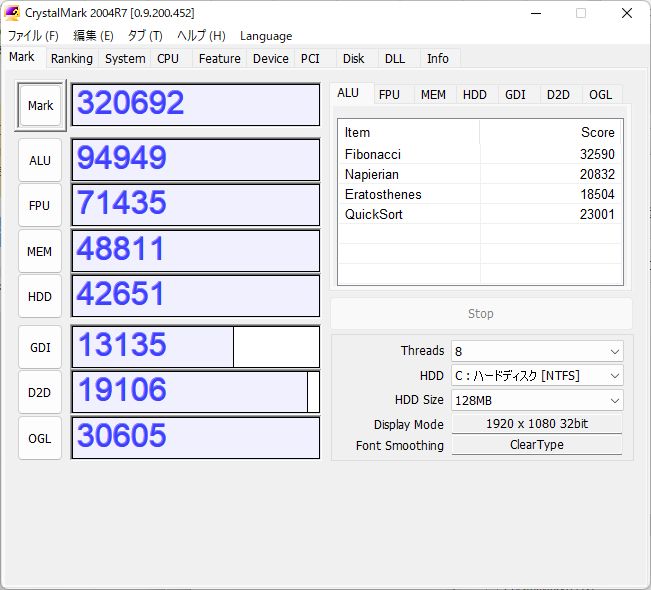Select the main Mark tab
The height and width of the screenshot is (590, 651).
[22, 57]
